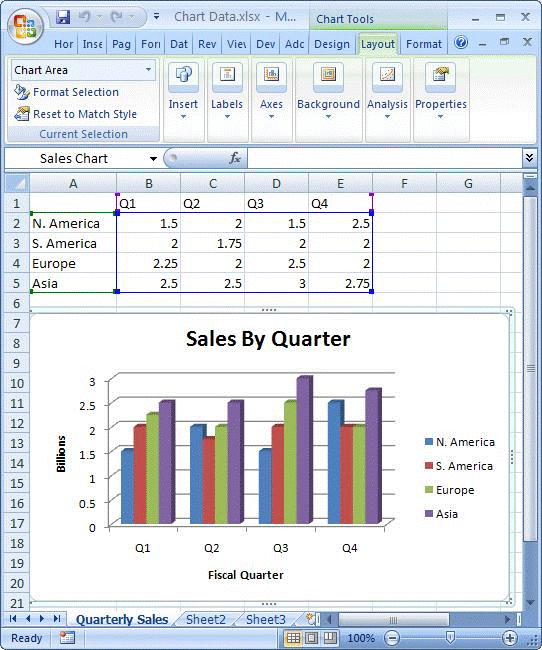The image size is (542, 650).
Task: Redo action in Quick Access toolbar
Action: tap(117, 17)
